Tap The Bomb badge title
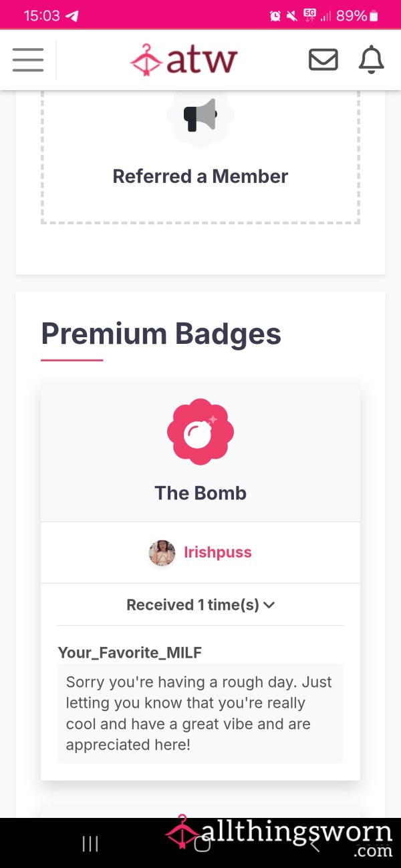Viewport: 401px width, 868px height. pos(200,493)
